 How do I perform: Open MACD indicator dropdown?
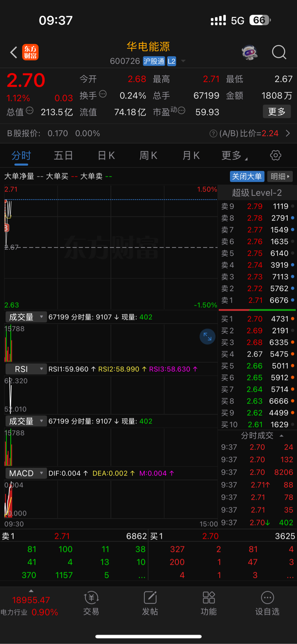[x=26, y=473]
